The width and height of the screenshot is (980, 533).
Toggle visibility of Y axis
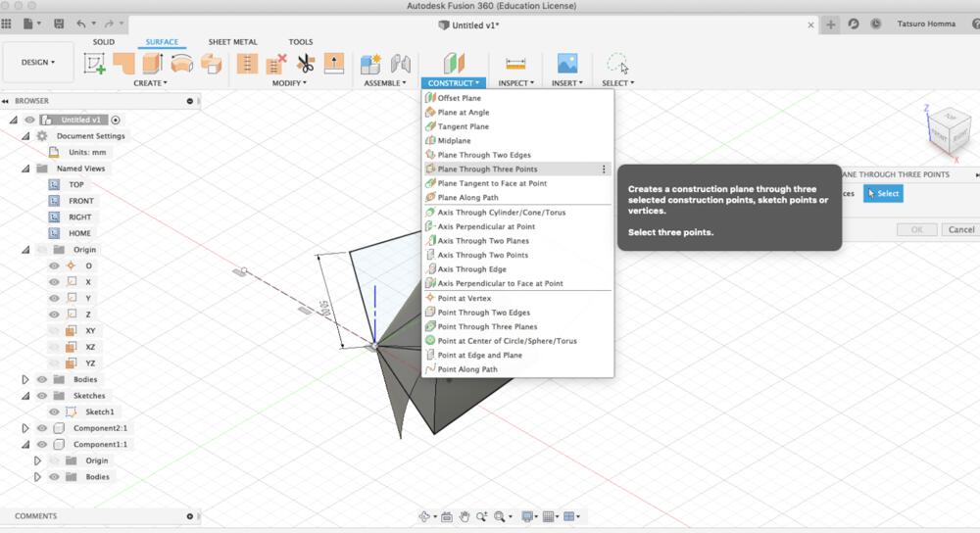(54, 298)
